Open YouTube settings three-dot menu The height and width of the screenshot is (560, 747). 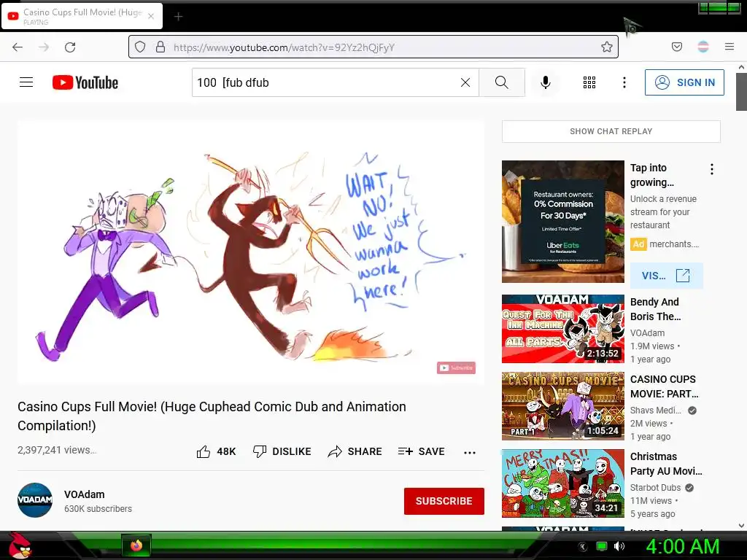coord(624,82)
